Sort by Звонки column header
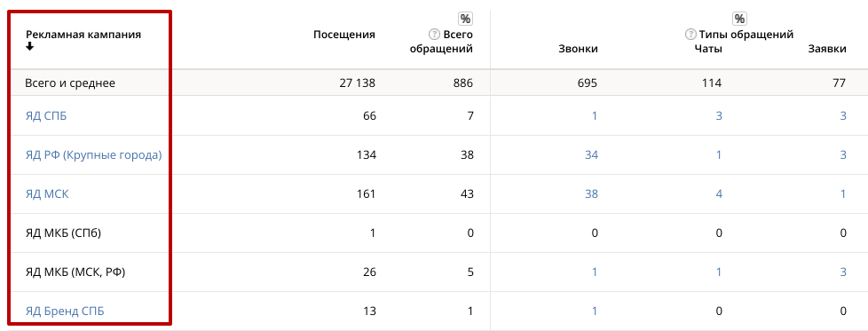868x331 pixels. (578, 50)
